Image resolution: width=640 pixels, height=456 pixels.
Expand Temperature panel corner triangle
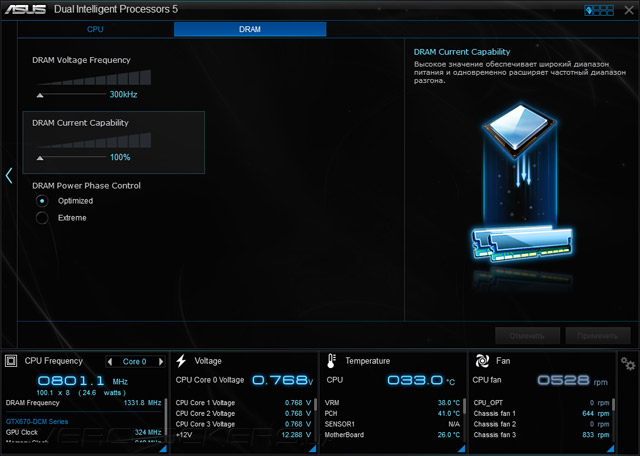pyautogui.click(x=462, y=448)
